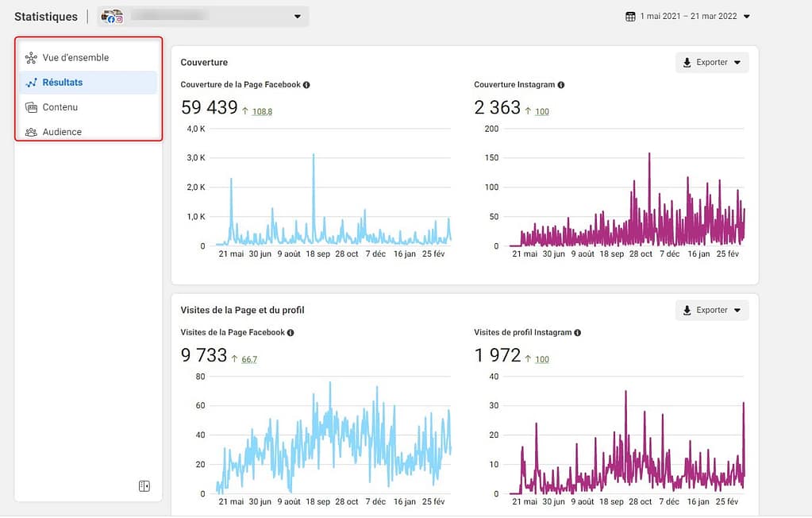Click info icon beside Couverture Instagram
Screen dimensions: 812x518
[561, 85]
